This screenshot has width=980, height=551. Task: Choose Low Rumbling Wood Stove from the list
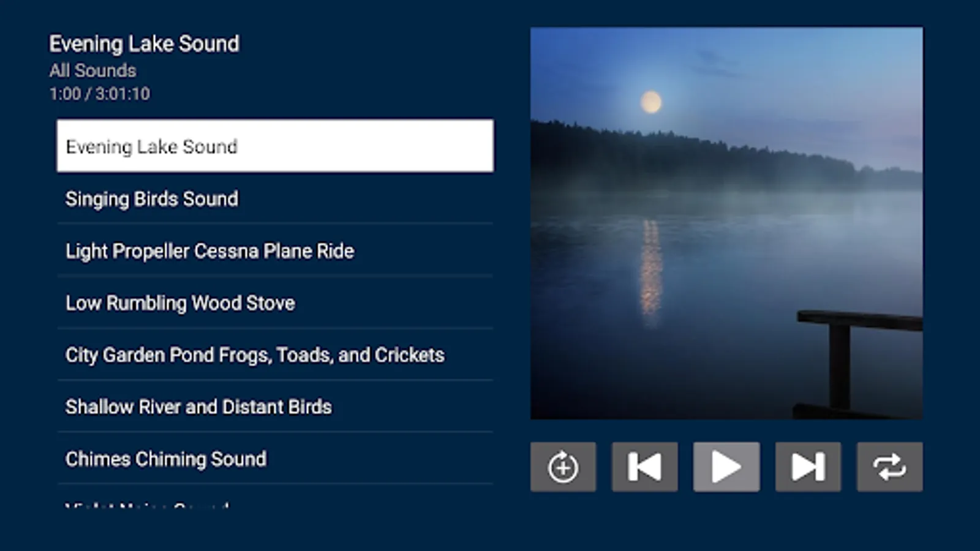[179, 302]
